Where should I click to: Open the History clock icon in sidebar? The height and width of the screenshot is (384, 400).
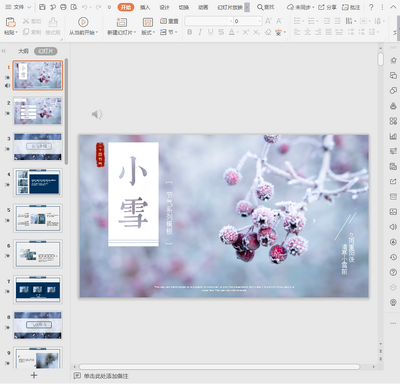(393, 257)
